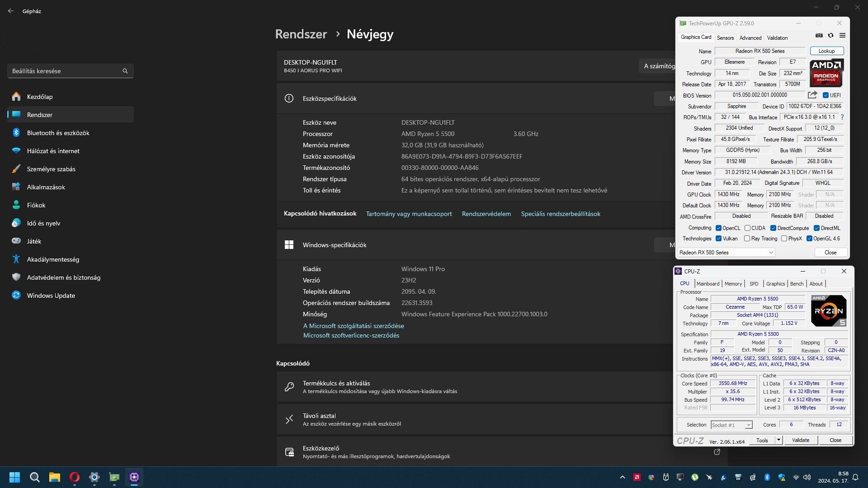Open Windows Update in Settings sidebar
The width and height of the screenshot is (868, 488).
70,296
